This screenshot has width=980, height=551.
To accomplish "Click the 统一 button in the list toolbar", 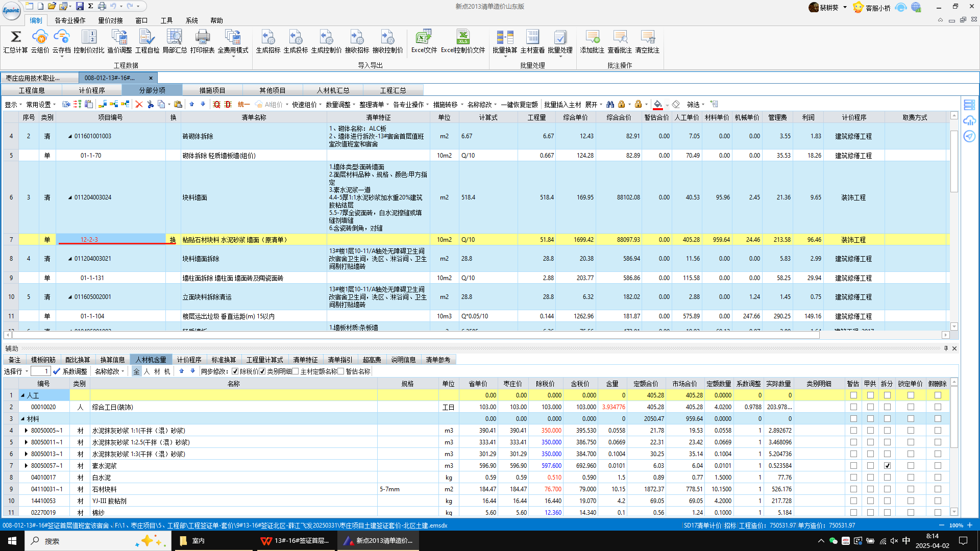I will (x=243, y=105).
